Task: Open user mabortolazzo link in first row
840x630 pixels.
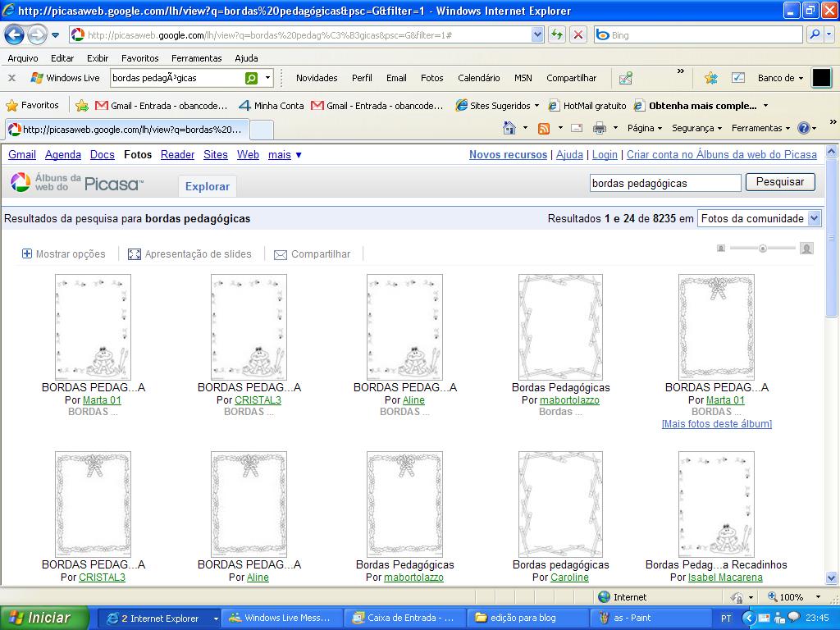Action: pos(569,400)
